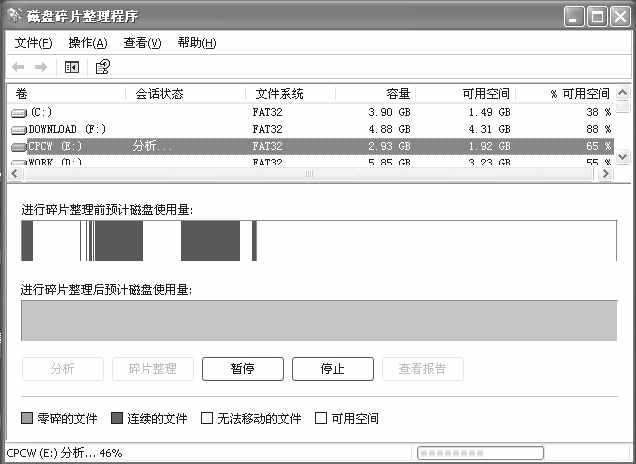Screen dimensions: 636x464
Task: Click the back arrow toolbar icon
Action: point(18,67)
